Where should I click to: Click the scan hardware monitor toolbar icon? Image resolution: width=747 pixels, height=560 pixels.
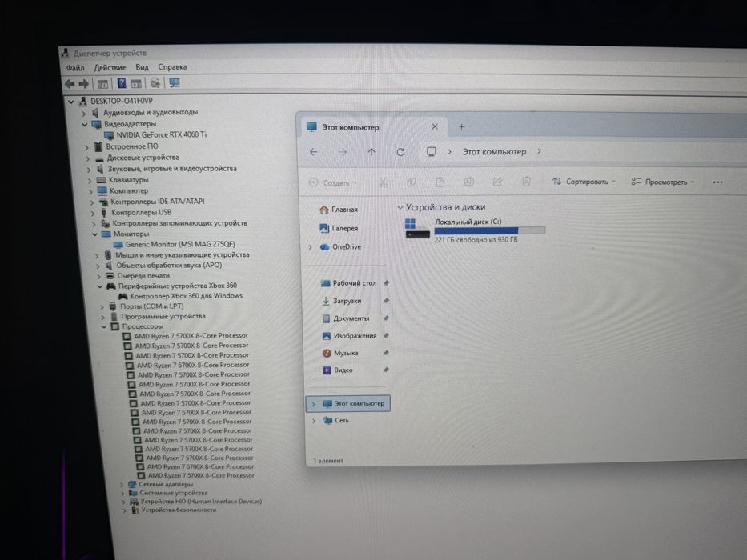175,83
